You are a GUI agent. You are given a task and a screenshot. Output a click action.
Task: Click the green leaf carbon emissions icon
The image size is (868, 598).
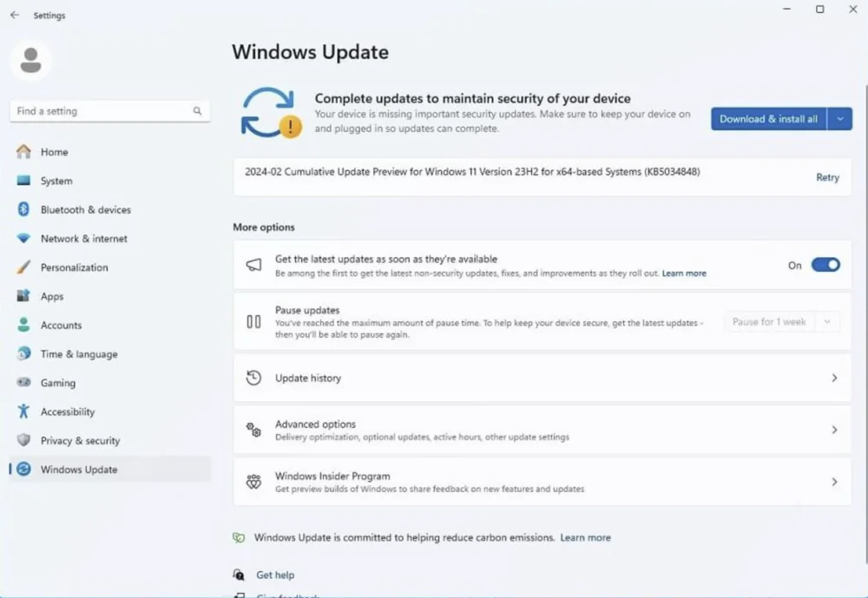tap(239, 537)
